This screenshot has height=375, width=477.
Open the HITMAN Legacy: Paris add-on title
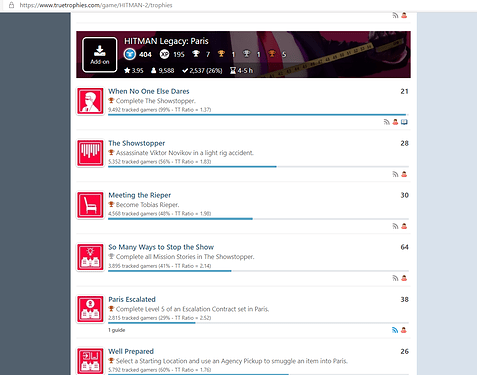pyautogui.click(x=166, y=41)
